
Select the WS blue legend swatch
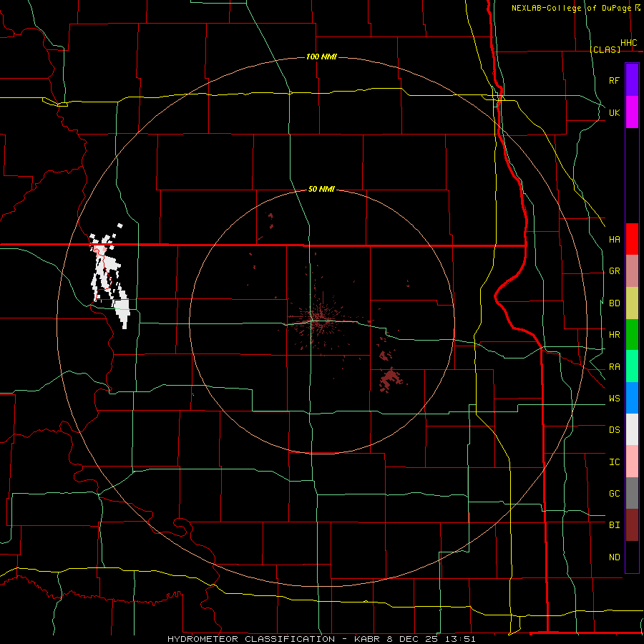tap(632, 398)
